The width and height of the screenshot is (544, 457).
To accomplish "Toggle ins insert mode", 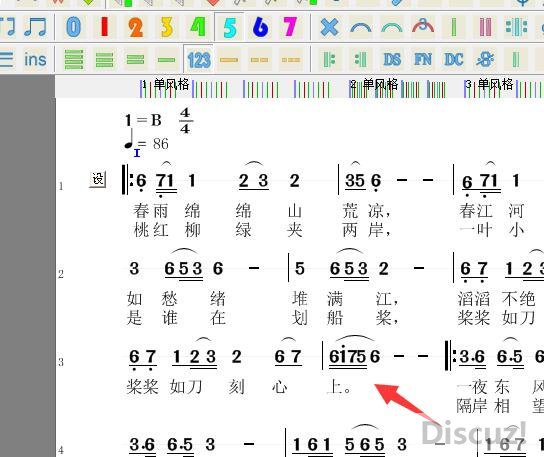I will [35, 59].
